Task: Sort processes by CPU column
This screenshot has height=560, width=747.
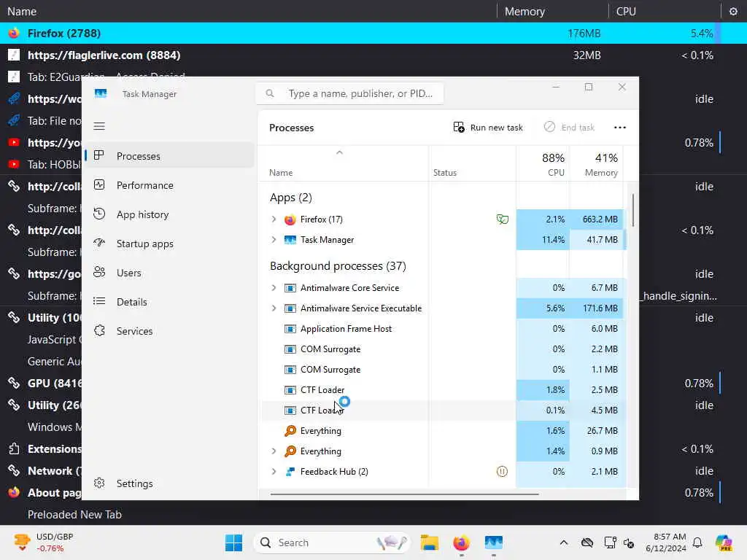Action: click(543, 164)
